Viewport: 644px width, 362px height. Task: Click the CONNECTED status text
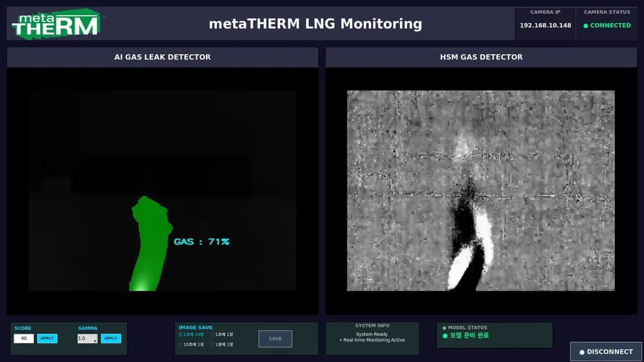coord(610,26)
